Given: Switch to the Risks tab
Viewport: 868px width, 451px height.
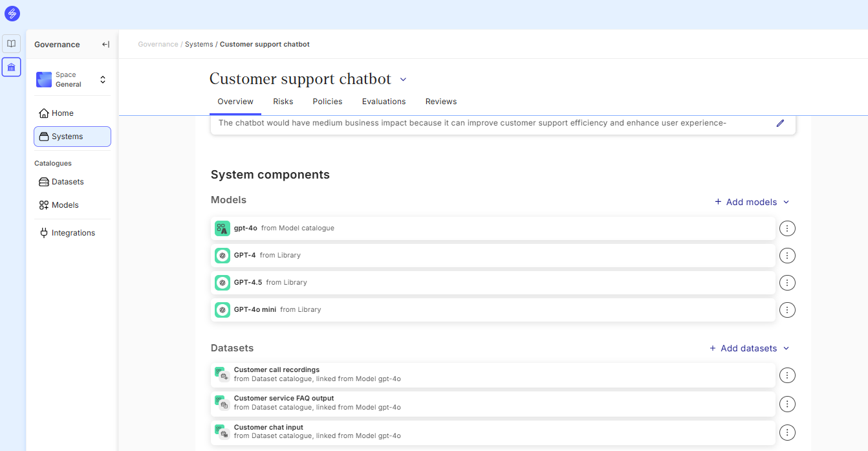Looking at the screenshot, I should tap(283, 102).
